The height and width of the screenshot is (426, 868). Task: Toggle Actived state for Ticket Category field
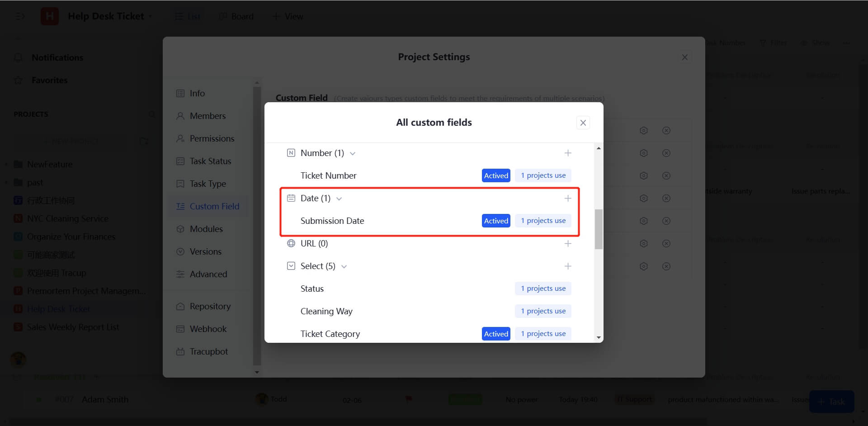click(495, 333)
